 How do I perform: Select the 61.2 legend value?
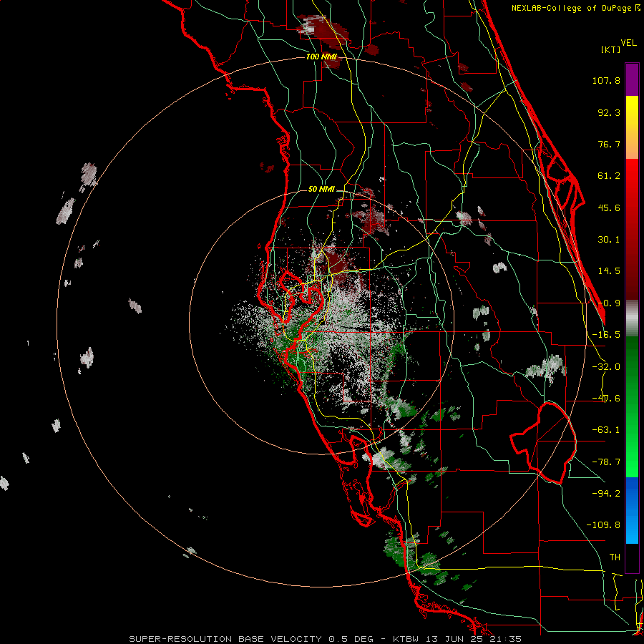point(609,176)
